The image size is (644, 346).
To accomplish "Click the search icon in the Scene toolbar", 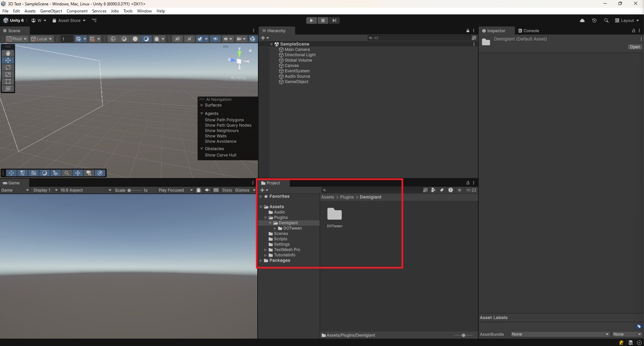I will [x=67, y=173].
